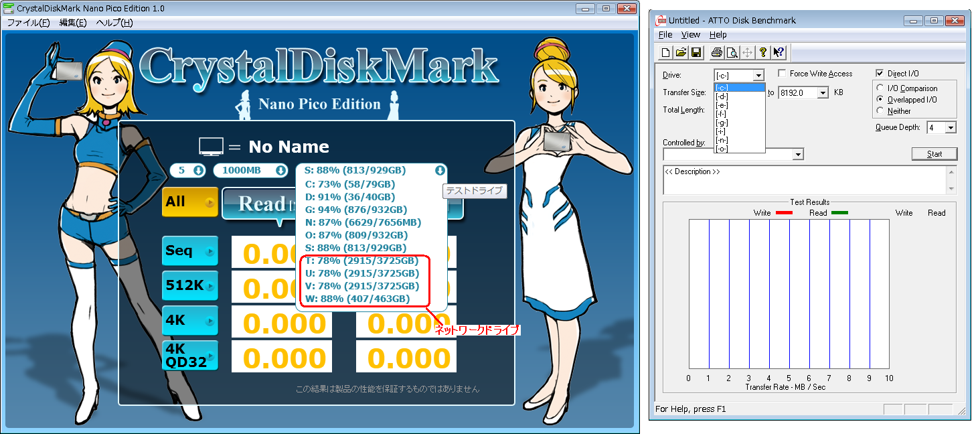
Task: Click the 4K QD32 write result 0.000 value
Action: click(x=406, y=358)
